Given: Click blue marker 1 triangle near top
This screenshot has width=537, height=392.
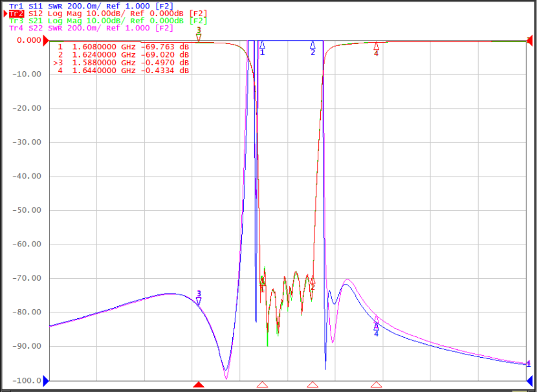Looking at the screenshot, I should [262, 45].
